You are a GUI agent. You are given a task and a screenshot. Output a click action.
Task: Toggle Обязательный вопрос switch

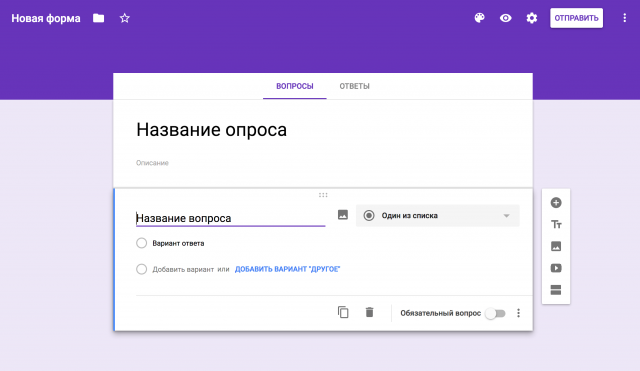pyautogui.click(x=496, y=313)
